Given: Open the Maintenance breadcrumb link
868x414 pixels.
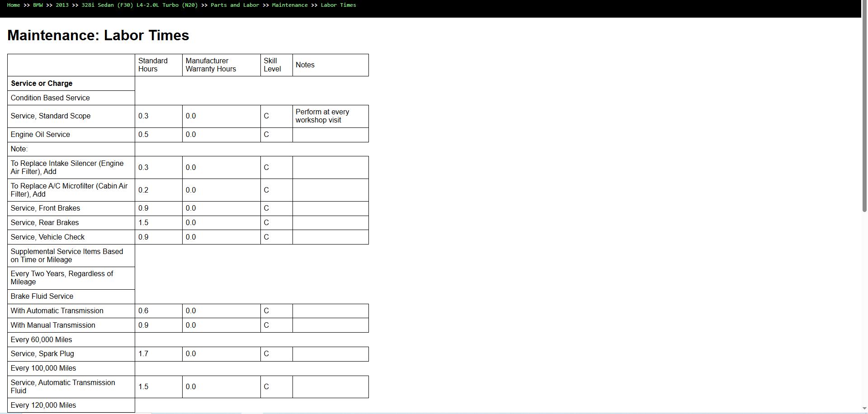Looking at the screenshot, I should [290, 5].
